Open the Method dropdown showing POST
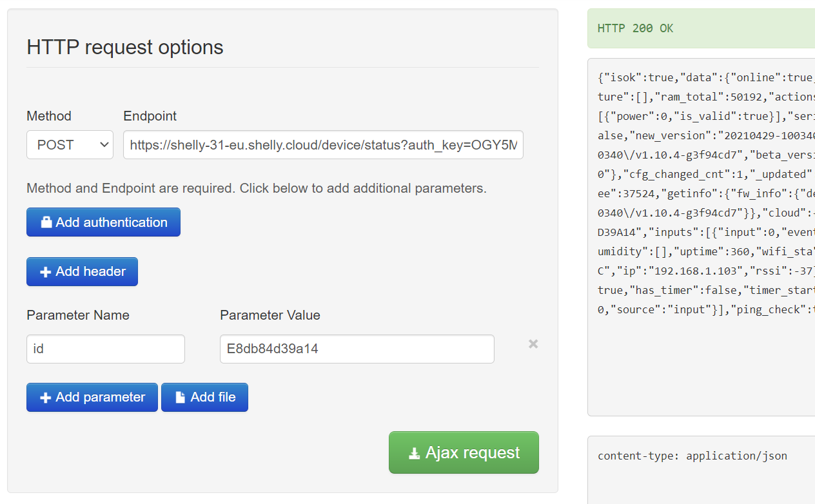The image size is (815, 504). (70, 145)
